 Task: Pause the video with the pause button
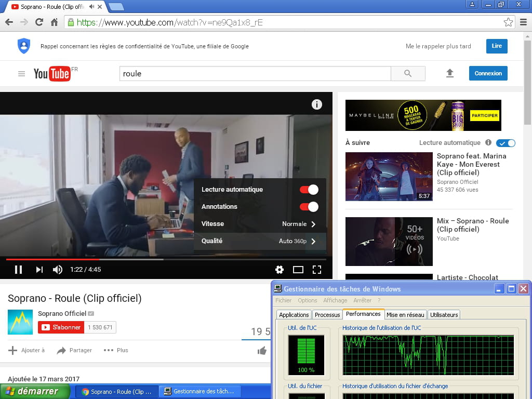click(18, 270)
